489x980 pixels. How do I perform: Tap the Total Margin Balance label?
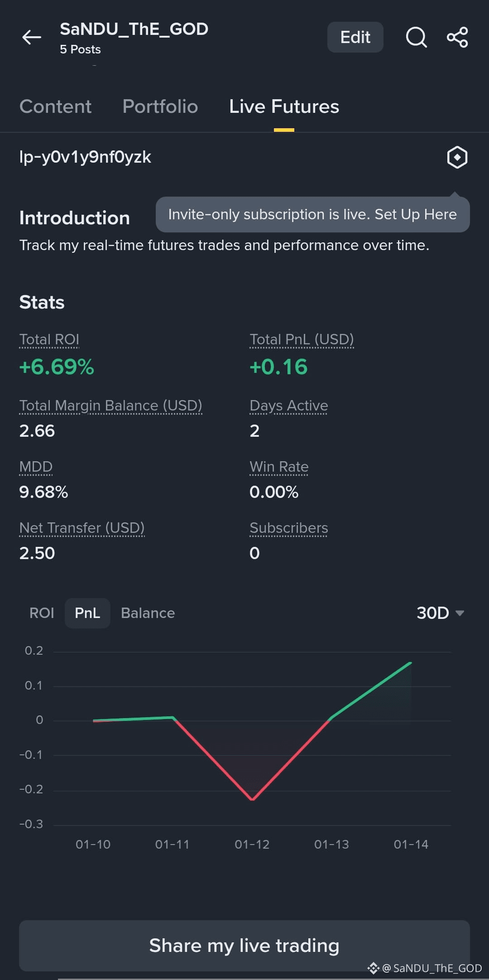(x=110, y=406)
